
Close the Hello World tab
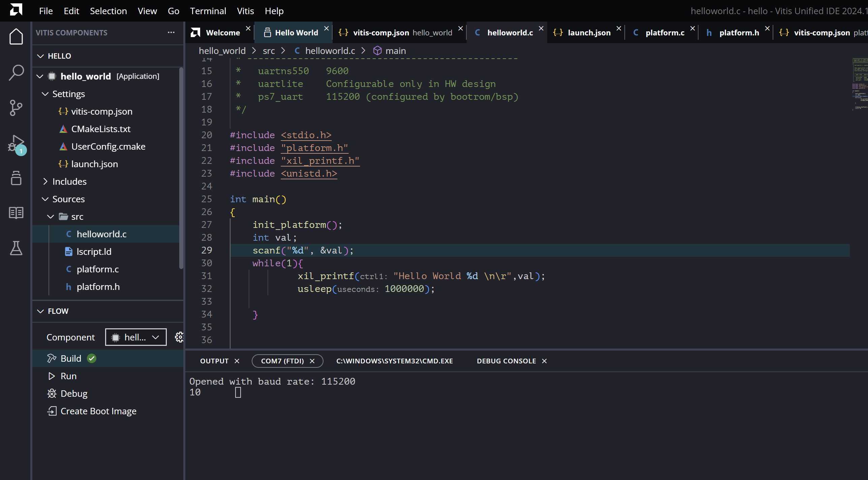pyautogui.click(x=326, y=28)
